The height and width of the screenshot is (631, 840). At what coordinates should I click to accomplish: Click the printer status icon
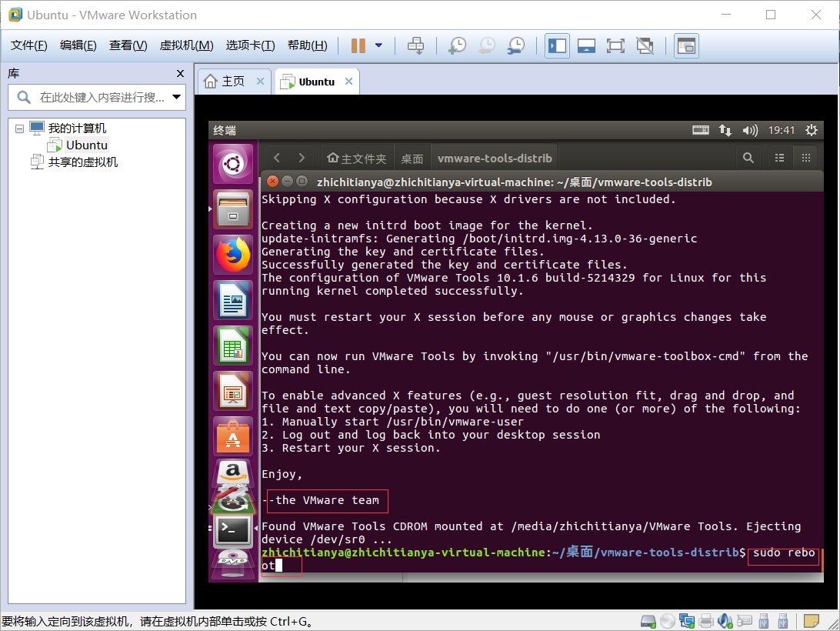point(706,621)
